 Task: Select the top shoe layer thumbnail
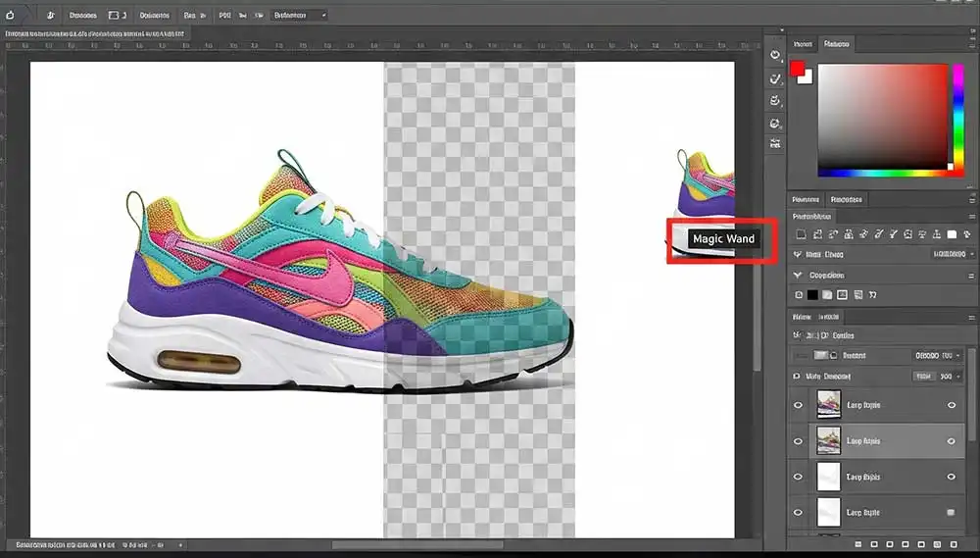click(829, 405)
